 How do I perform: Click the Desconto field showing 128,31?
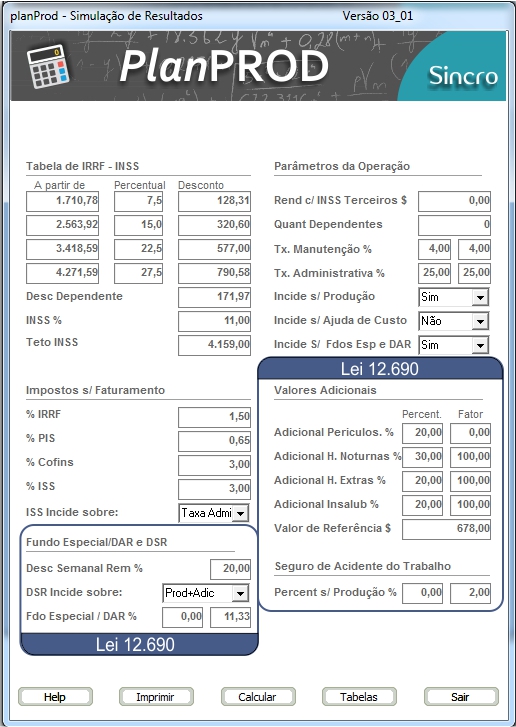[215, 201]
